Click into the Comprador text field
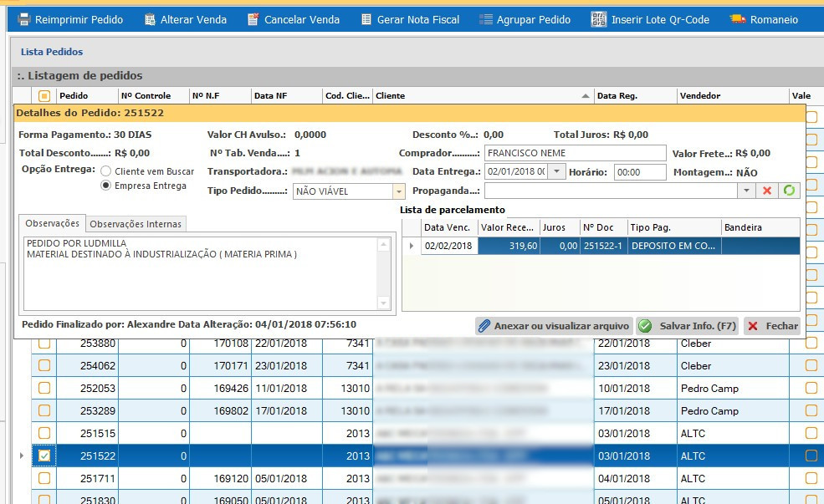The width and height of the screenshot is (824, 504). coord(575,153)
